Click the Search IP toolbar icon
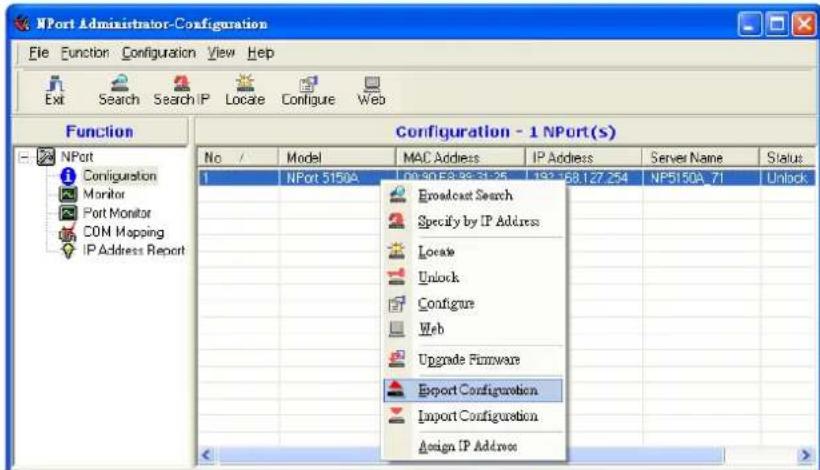Image resolution: width=820 pixels, height=470 pixels. pos(181,83)
